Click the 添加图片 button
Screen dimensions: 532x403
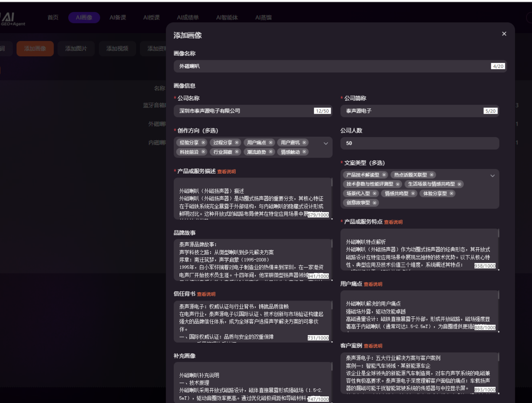tap(76, 48)
